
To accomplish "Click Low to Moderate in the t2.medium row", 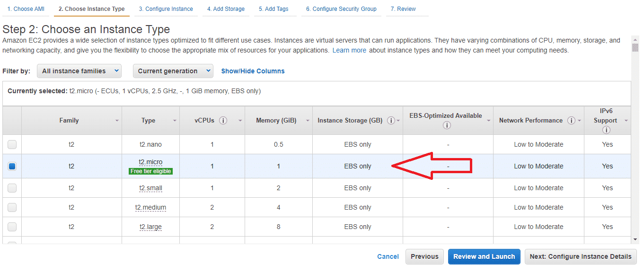I will 538,207.
